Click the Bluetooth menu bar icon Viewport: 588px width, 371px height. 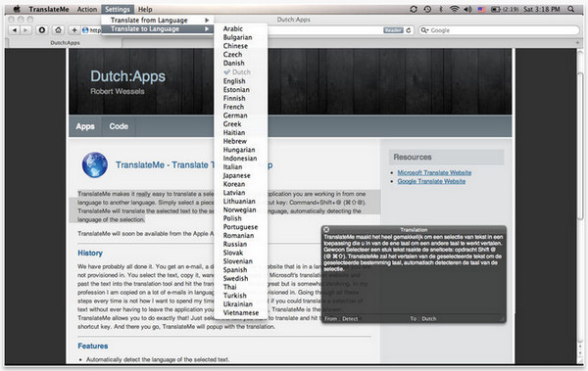click(441, 9)
